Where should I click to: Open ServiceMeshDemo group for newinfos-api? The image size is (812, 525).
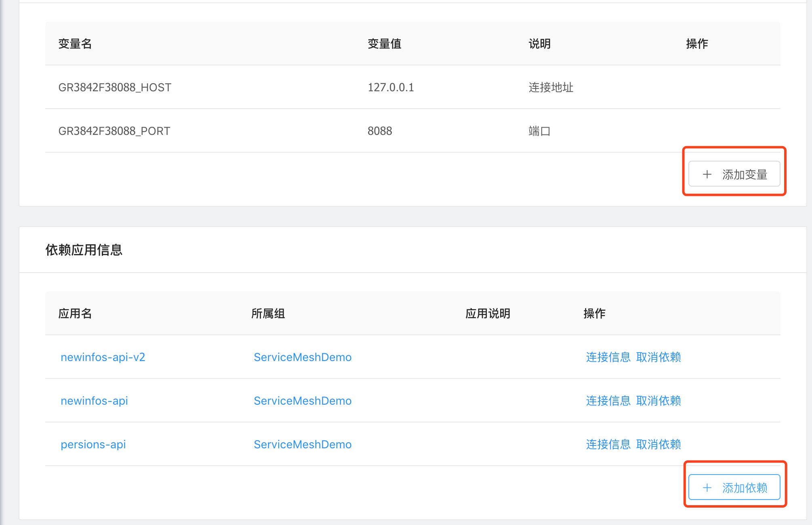coord(302,401)
